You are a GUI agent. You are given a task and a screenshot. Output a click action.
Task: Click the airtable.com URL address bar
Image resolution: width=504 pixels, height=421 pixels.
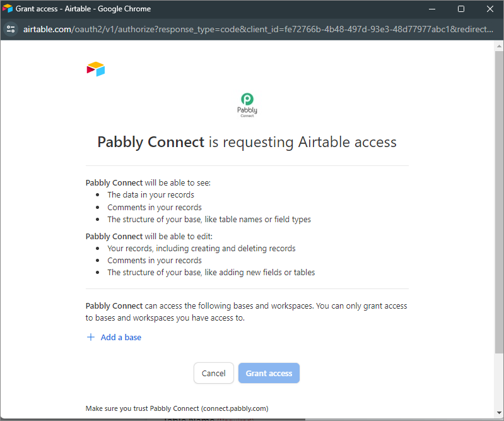click(258, 29)
